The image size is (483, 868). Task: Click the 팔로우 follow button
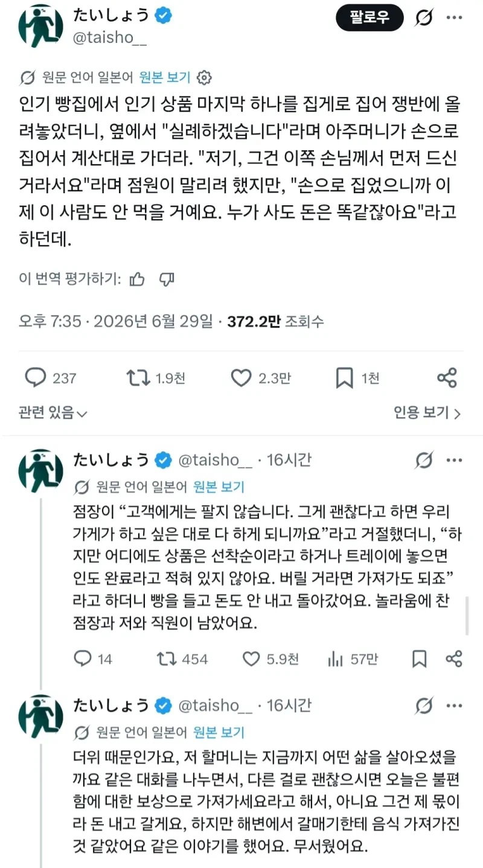[369, 19]
